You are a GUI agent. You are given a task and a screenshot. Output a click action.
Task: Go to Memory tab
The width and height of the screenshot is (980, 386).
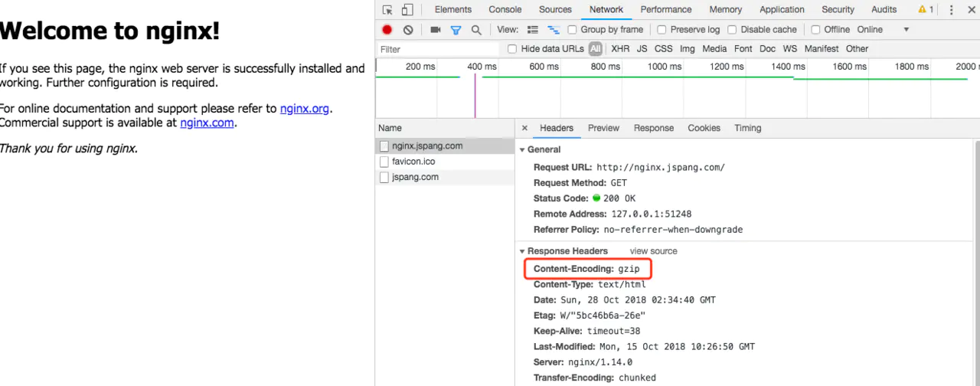click(726, 10)
